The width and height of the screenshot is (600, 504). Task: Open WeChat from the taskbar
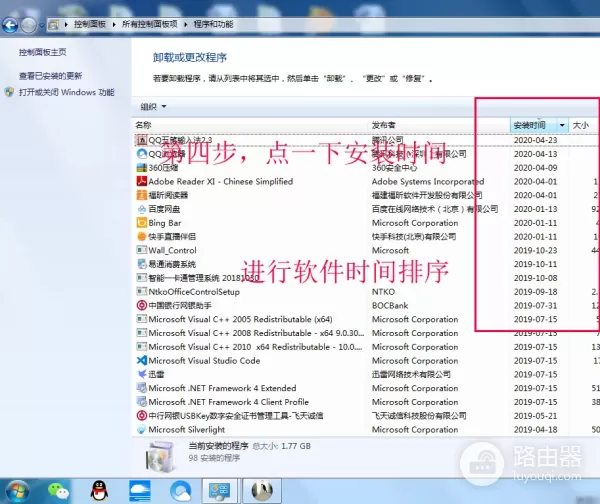(x=58, y=491)
